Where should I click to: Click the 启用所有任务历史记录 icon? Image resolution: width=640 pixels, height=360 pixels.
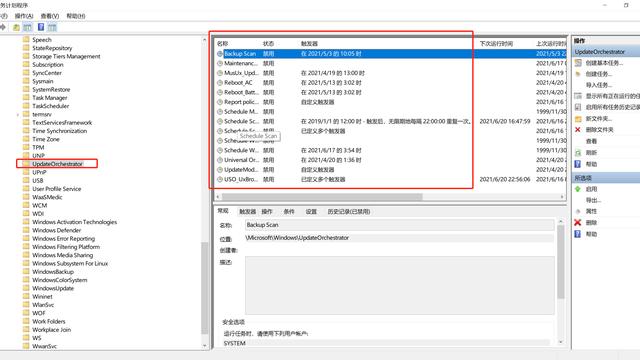[578, 107]
